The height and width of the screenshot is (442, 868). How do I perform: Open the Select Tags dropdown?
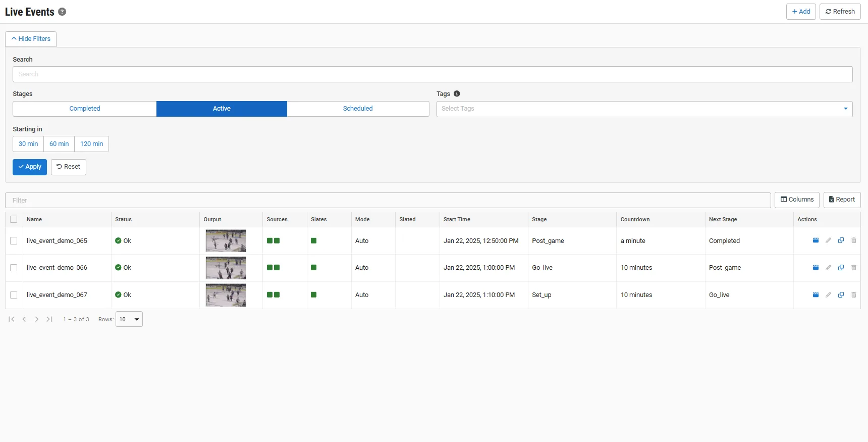click(x=644, y=109)
